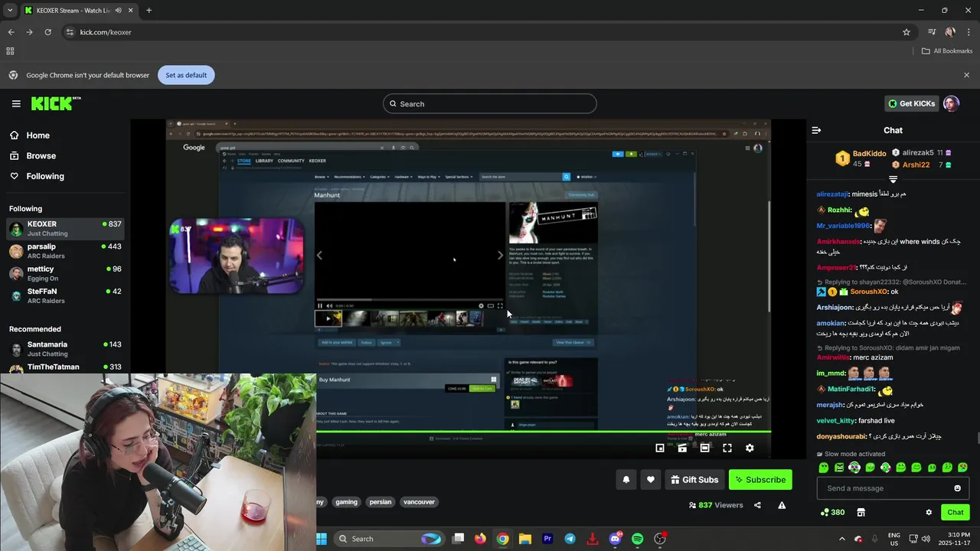Open player settings gear icon
The height and width of the screenshot is (551, 980).
tap(750, 448)
